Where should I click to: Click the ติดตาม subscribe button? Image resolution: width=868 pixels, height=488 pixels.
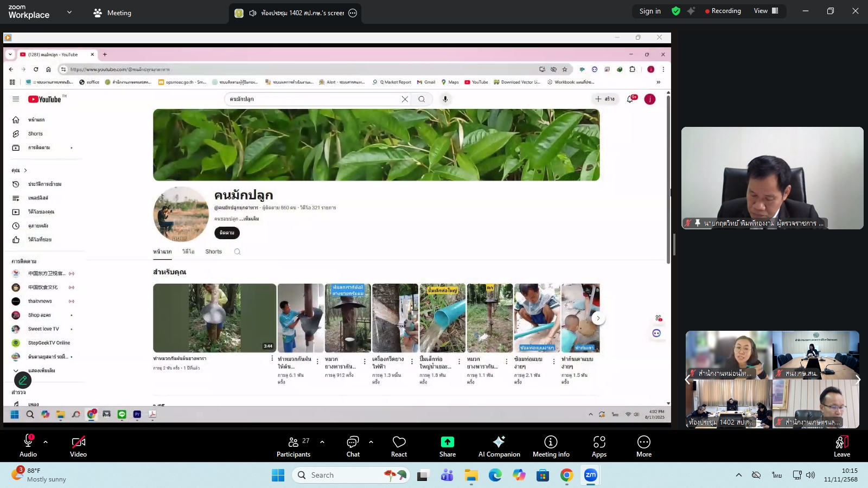click(227, 233)
